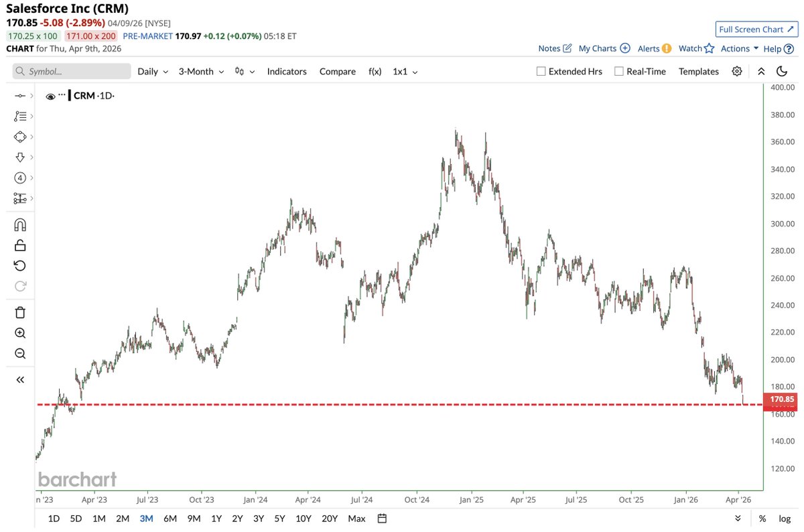804x532 pixels.
Task: Open the Fibonacci tools group
Action: pyautogui.click(x=19, y=116)
